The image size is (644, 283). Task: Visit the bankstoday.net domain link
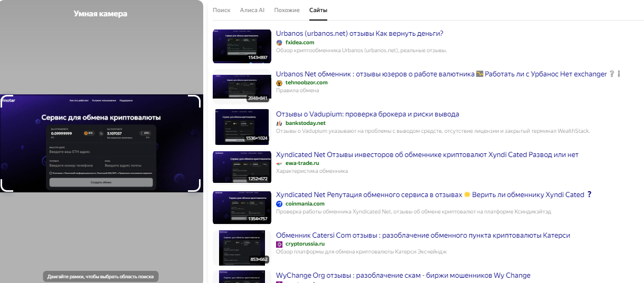(x=306, y=123)
